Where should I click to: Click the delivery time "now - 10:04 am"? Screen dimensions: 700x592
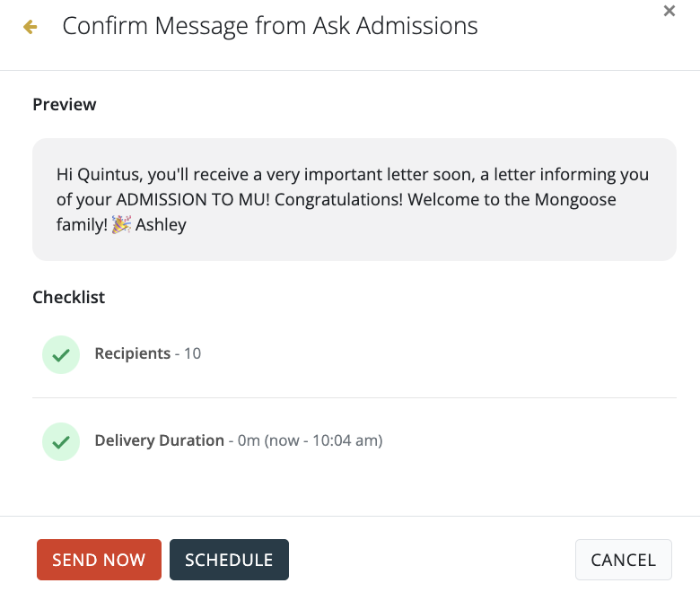point(324,440)
